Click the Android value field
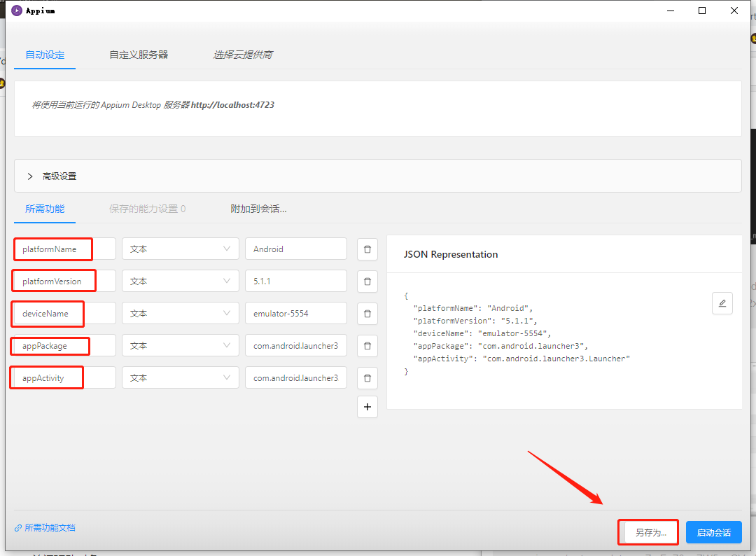The height and width of the screenshot is (556, 756). tap(296, 249)
